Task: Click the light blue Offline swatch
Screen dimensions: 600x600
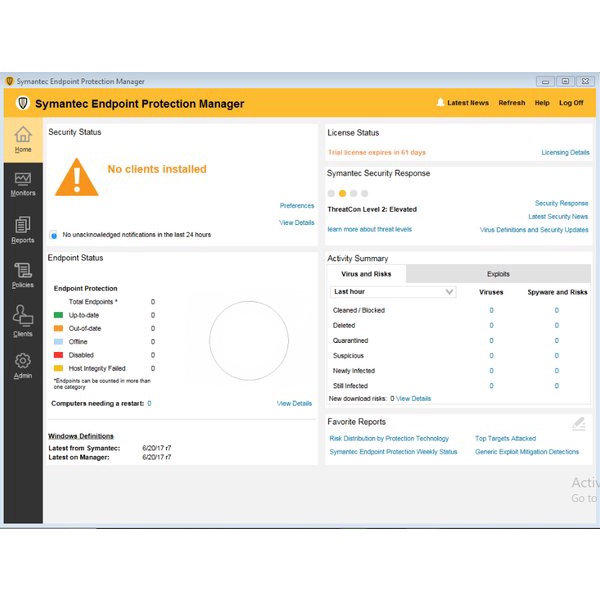Action: point(58,341)
